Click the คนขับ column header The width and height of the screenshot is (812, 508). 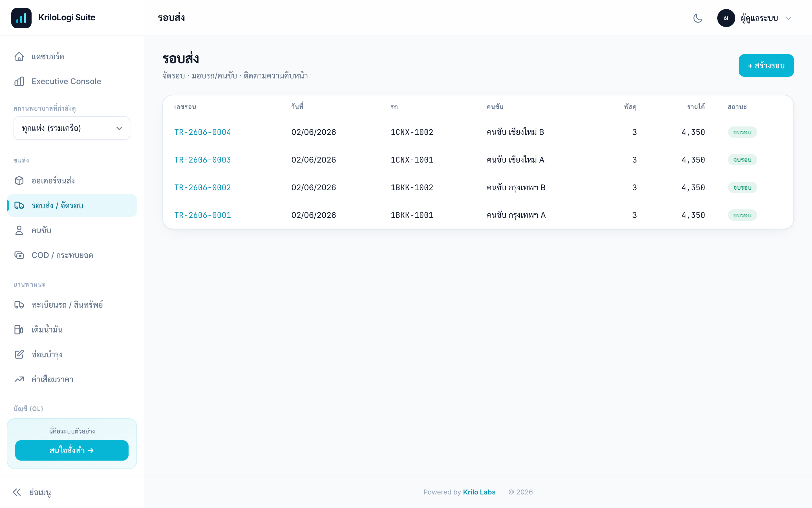click(x=495, y=107)
